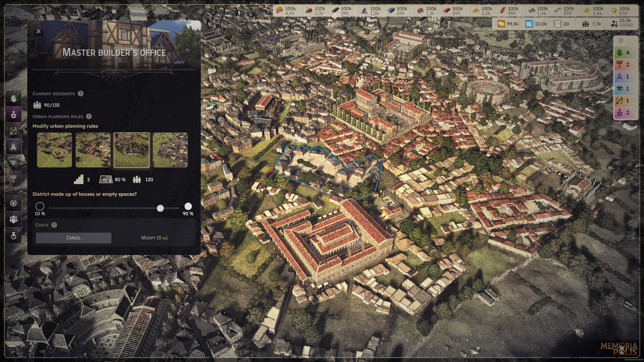Open the magic sparkle hand sidebar icon
This screenshot has width=644, height=362.
[13, 99]
